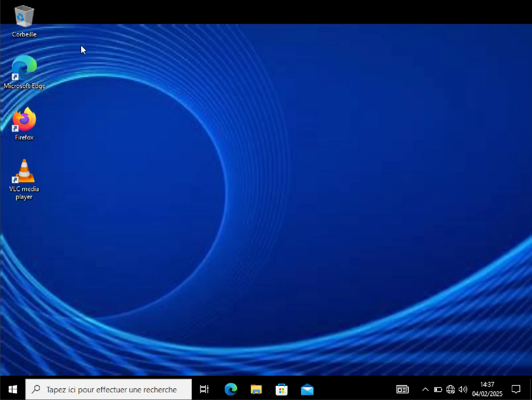Open the Windows Start menu
Screen dimensions: 532x400
pyautogui.click(x=13, y=389)
